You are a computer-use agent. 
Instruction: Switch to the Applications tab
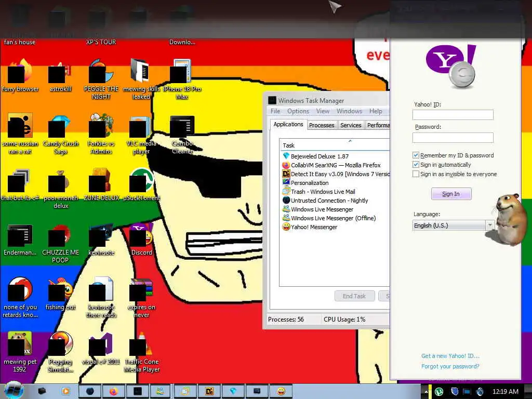click(x=288, y=125)
